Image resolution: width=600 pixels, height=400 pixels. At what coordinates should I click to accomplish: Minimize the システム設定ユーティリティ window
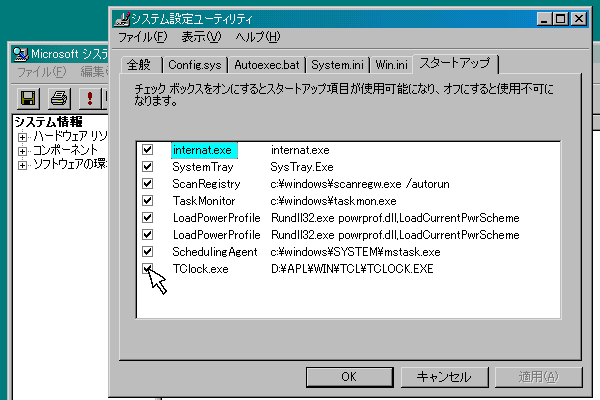coord(544,19)
